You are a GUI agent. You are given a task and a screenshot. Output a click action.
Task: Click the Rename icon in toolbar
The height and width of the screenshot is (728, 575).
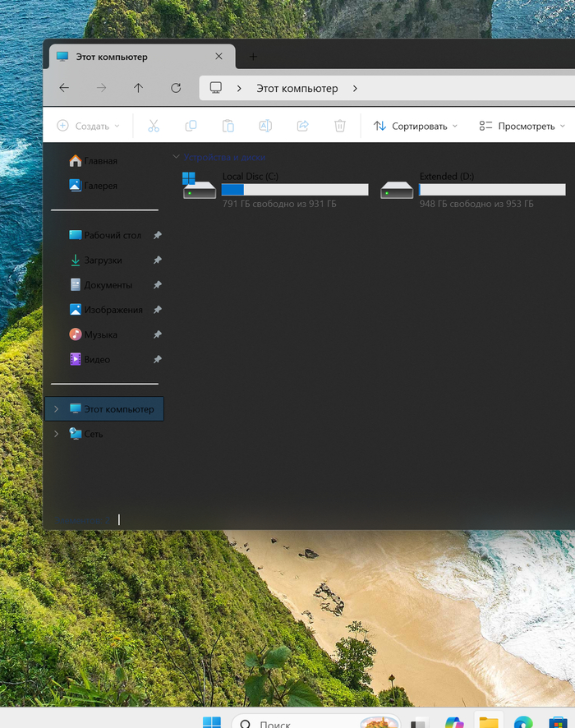click(265, 126)
